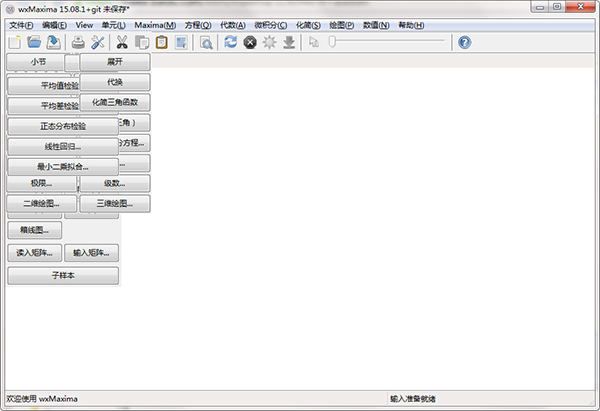
Task: Open find with the magnifier icon
Action: [x=206, y=42]
